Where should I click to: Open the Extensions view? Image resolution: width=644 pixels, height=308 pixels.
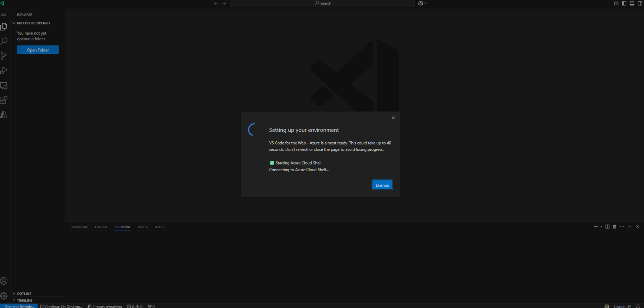pos(4,100)
